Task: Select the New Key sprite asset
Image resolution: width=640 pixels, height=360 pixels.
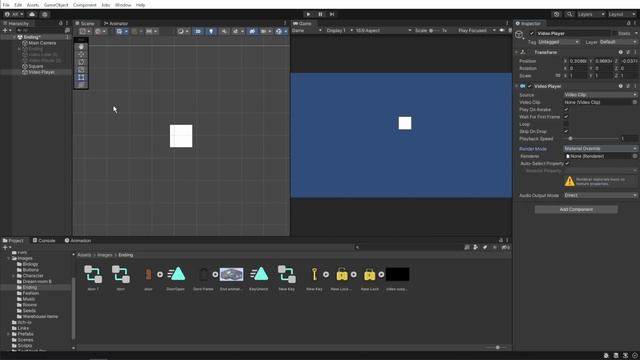Action: [314, 277]
